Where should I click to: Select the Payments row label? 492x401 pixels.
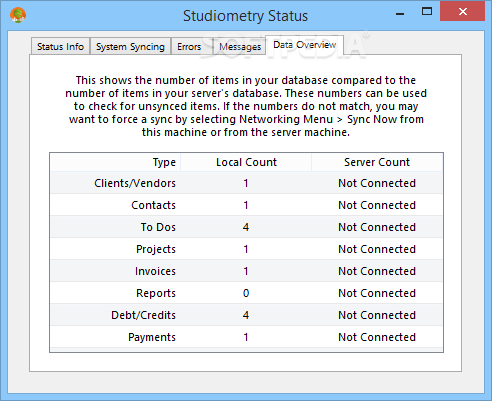coord(152,337)
